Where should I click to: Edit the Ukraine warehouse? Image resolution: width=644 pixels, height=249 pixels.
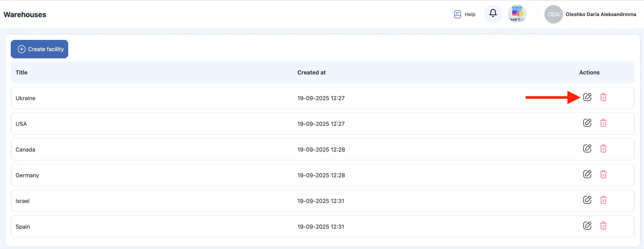(587, 97)
